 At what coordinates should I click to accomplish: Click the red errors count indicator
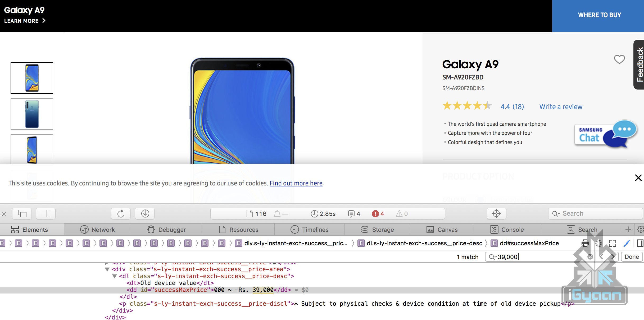[378, 214]
